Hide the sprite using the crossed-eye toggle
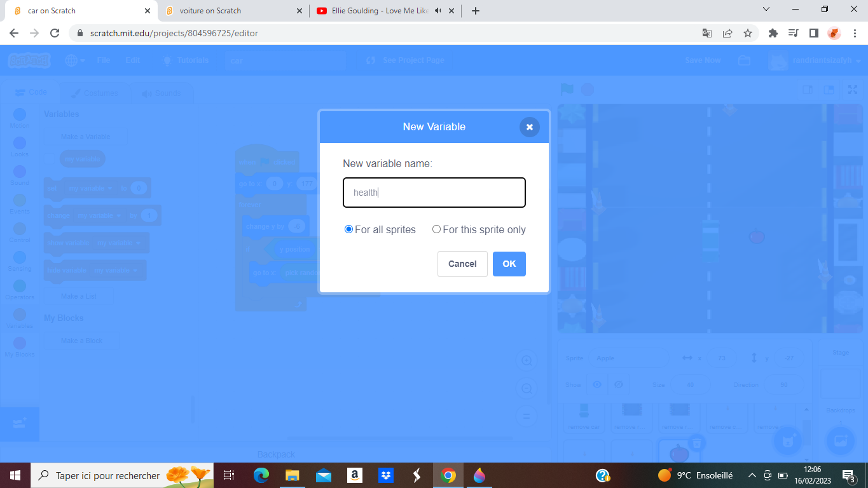 [x=618, y=384]
